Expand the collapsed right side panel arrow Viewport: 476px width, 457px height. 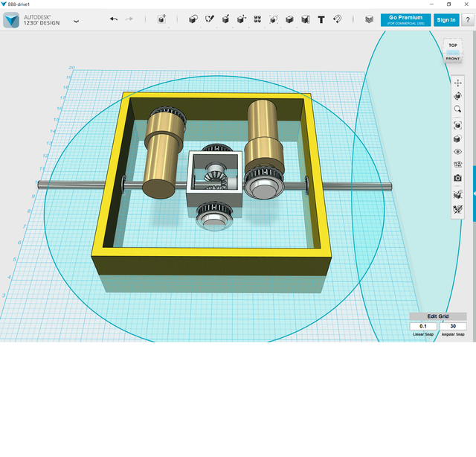[x=475, y=194]
